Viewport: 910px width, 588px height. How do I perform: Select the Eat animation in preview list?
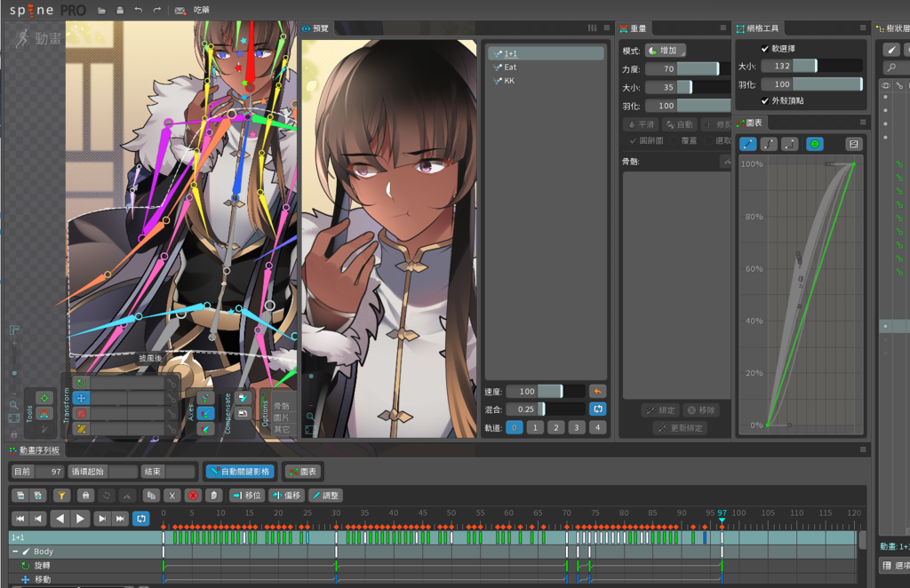pos(510,68)
